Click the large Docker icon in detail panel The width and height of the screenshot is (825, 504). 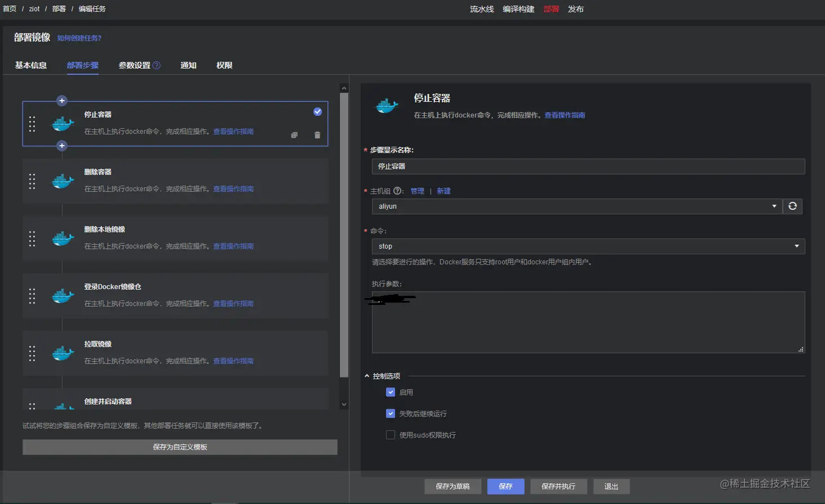[x=387, y=106]
